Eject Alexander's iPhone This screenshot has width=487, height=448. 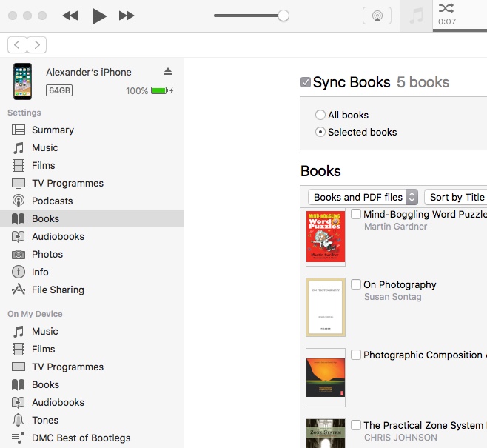tap(168, 72)
